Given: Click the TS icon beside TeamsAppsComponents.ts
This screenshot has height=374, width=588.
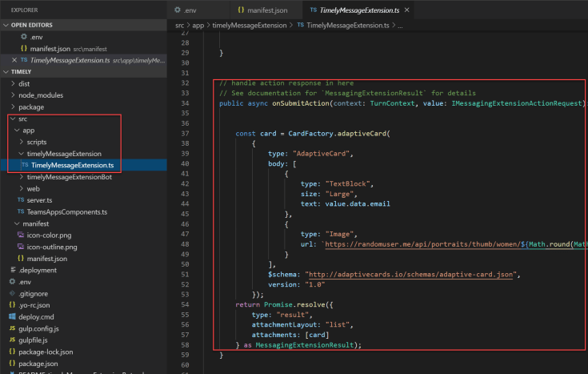Looking at the screenshot, I should [x=21, y=211].
